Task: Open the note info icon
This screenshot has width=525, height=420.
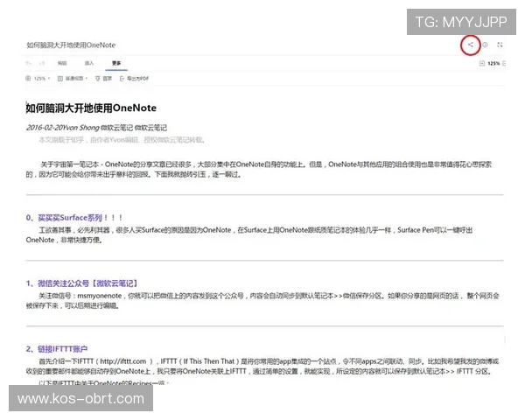Action: 485,45
